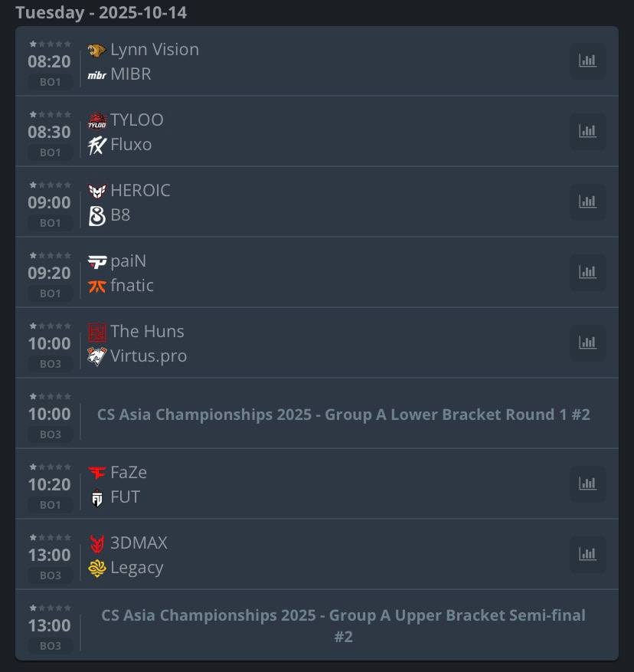Open Group A Lower Bracket Round 1 #2 match
This screenshot has width=634, height=672.
343,415
